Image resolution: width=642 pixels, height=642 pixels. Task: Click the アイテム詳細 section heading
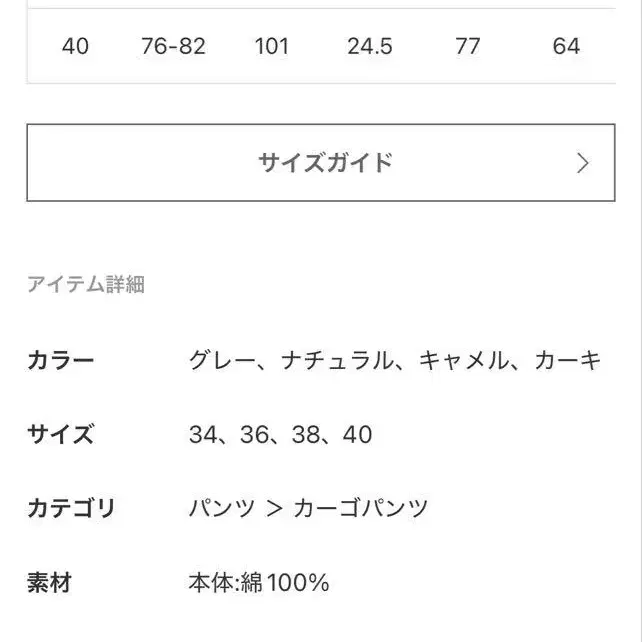pos(86,285)
